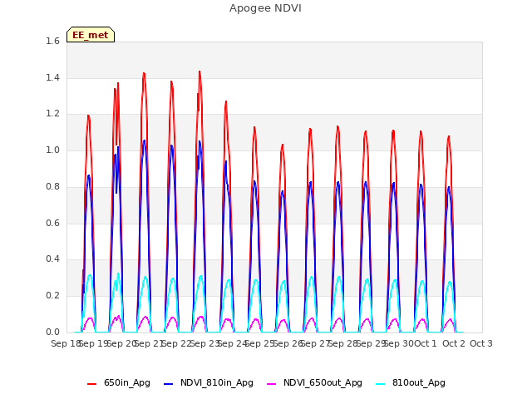Click the 0.4 y-axis label
Screen dimensions: 532x399
point(52,259)
